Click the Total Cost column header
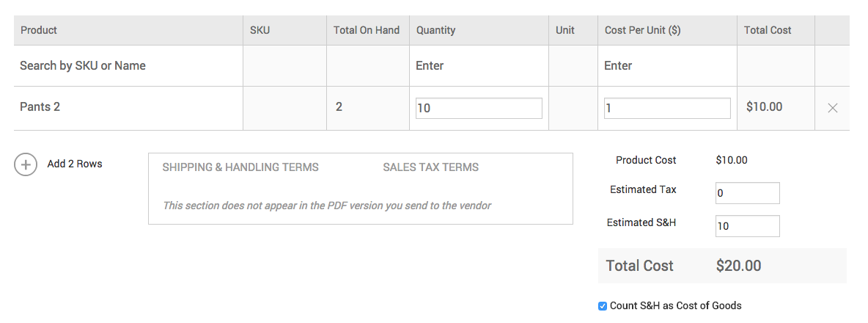The image size is (868, 323). point(768,31)
